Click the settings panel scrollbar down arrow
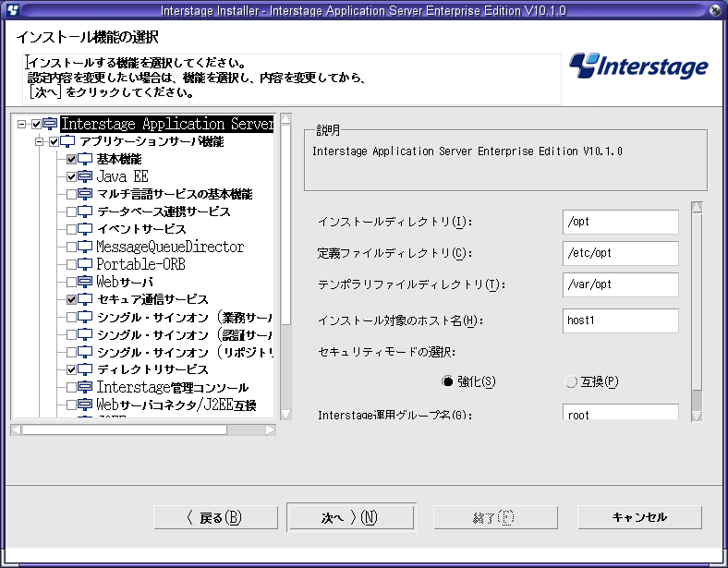This screenshot has height=568, width=728. tap(697, 416)
